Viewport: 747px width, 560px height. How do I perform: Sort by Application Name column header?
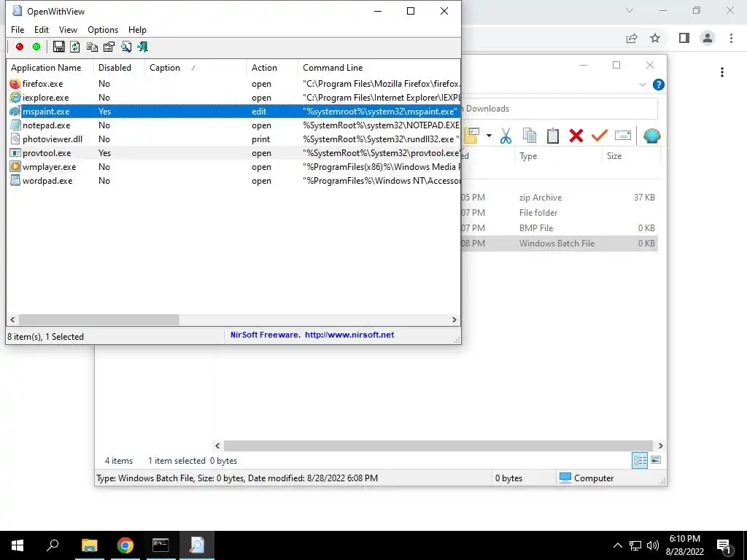(50, 68)
